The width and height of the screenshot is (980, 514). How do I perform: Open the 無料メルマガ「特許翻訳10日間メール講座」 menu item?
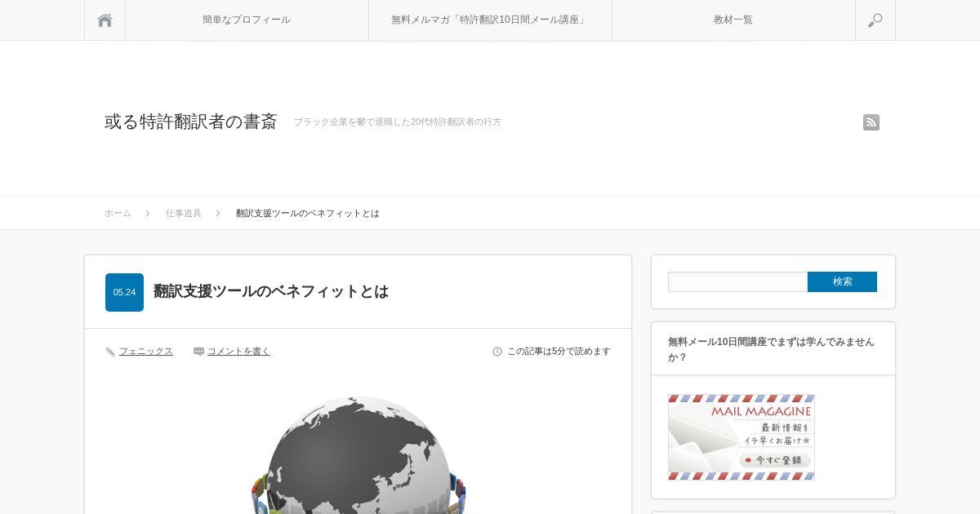(490, 20)
